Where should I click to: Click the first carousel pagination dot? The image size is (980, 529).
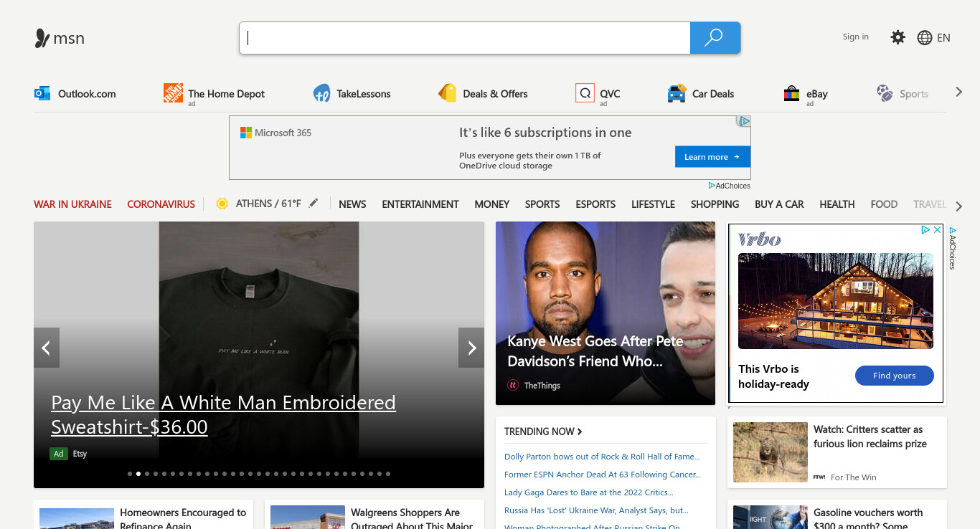click(130, 474)
